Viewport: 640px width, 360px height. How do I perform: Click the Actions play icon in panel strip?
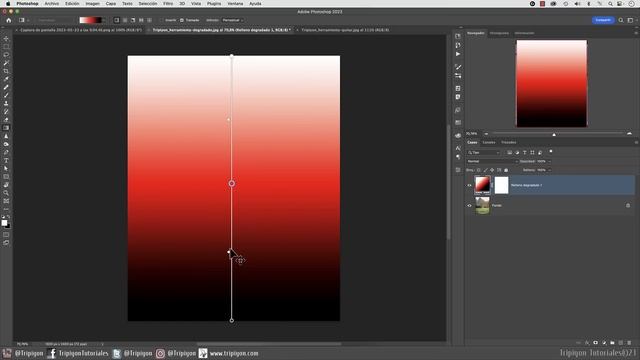458,54
